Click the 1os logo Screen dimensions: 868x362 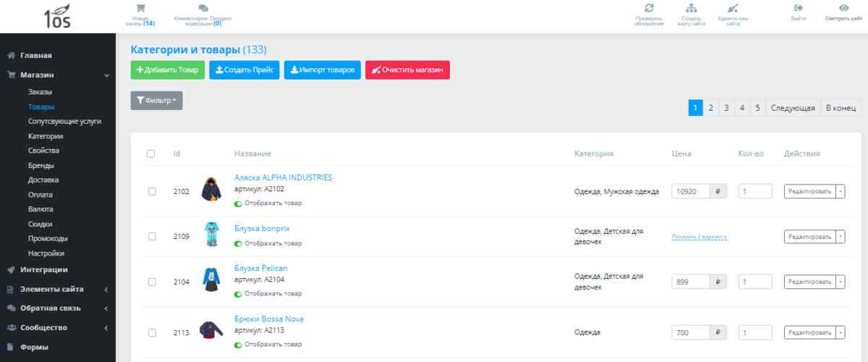pyautogui.click(x=58, y=16)
